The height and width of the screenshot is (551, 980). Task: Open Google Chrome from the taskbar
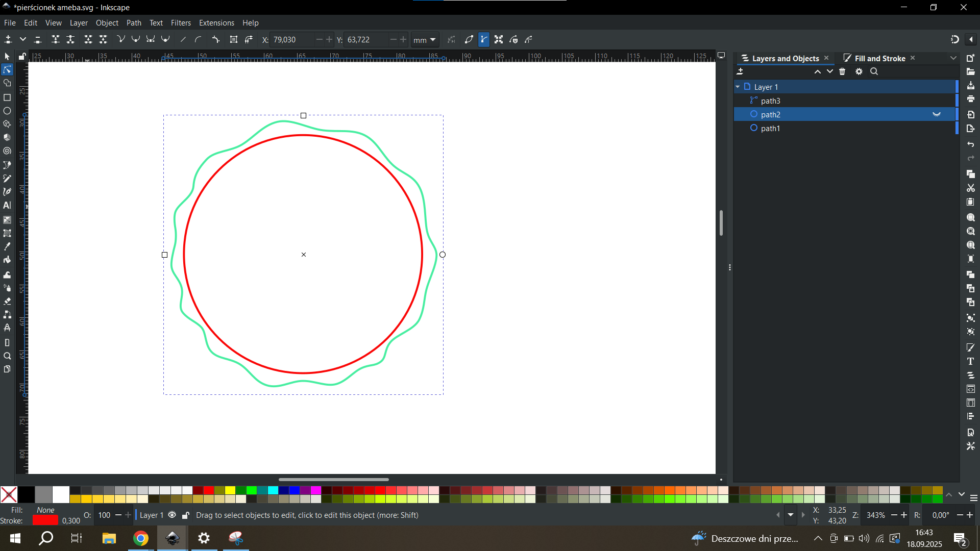[x=141, y=538]
